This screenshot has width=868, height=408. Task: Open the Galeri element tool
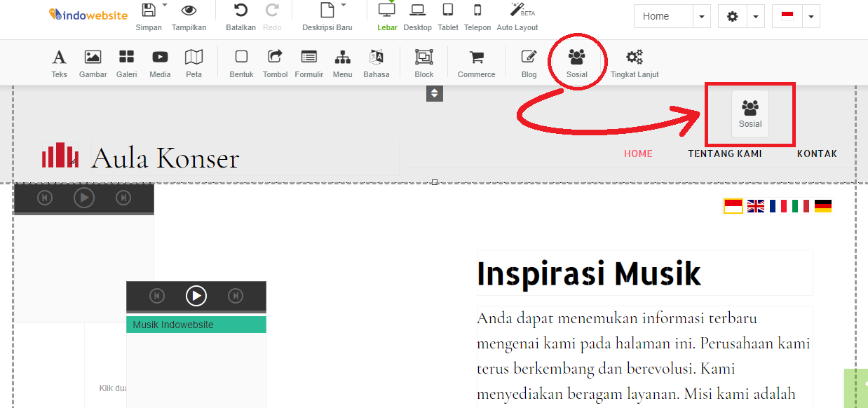point(126,62)
